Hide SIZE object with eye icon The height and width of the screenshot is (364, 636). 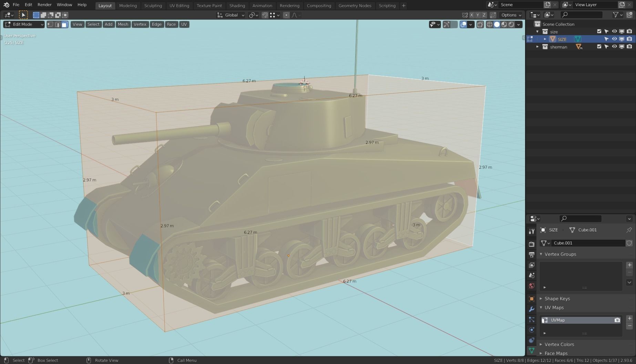click(x=614, y=39)
